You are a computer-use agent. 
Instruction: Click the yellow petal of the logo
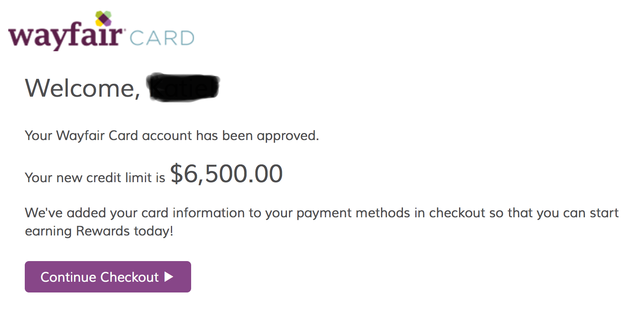click(x=99, y=23)
